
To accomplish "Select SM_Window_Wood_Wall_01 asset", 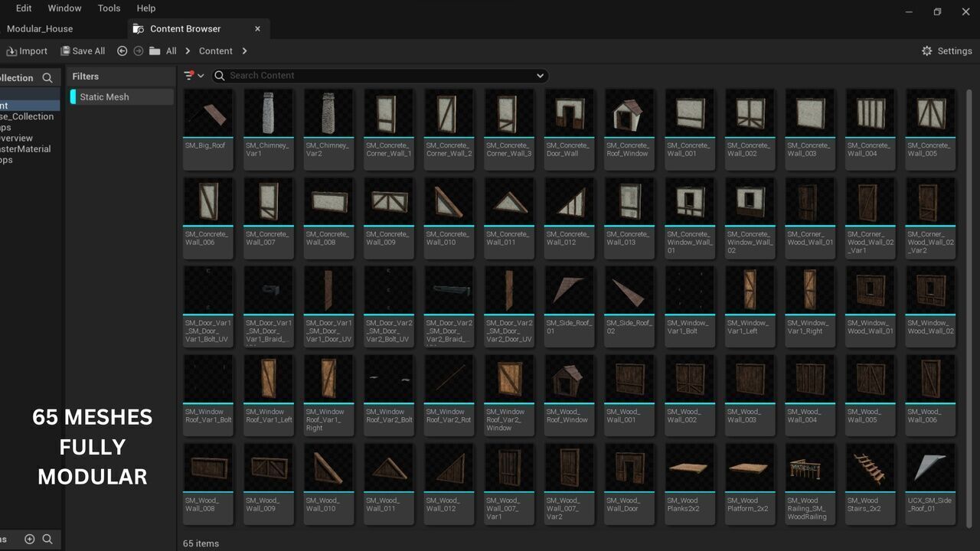I will click(x=871, y=307).
